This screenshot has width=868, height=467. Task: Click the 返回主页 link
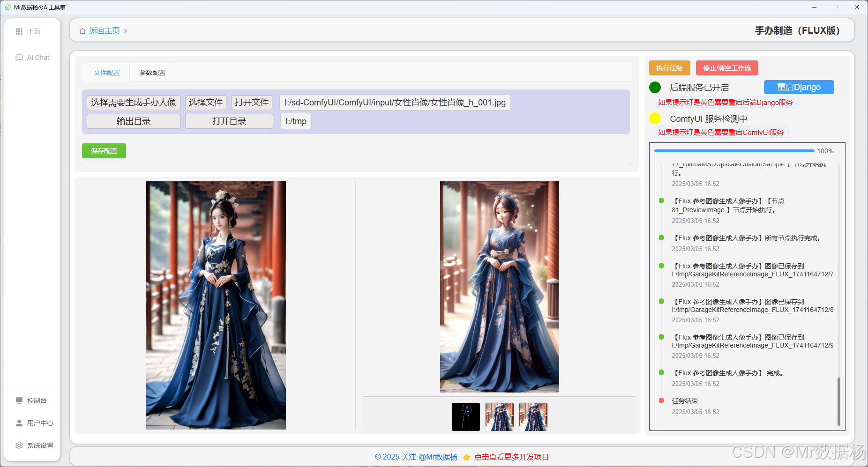(x=105, y=31)
